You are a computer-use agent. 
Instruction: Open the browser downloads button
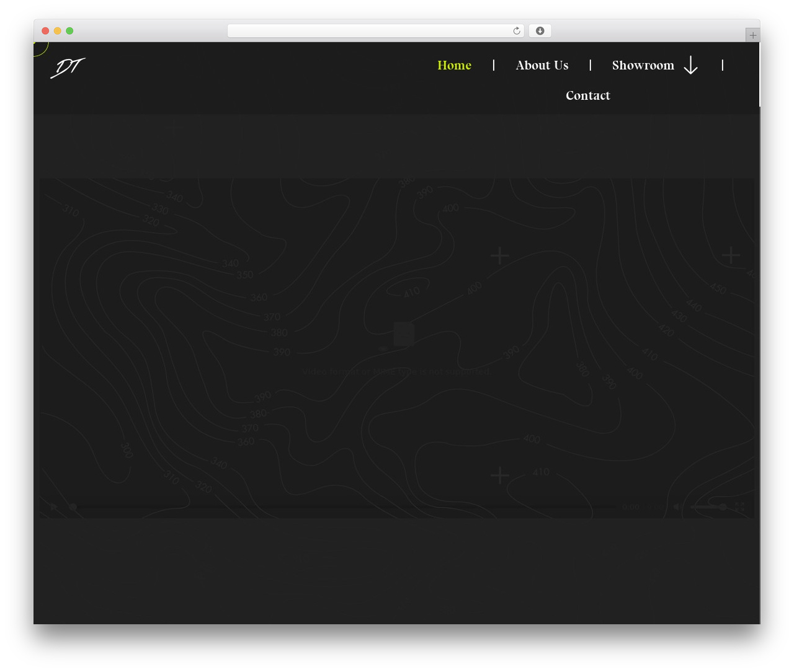point(540,31)
